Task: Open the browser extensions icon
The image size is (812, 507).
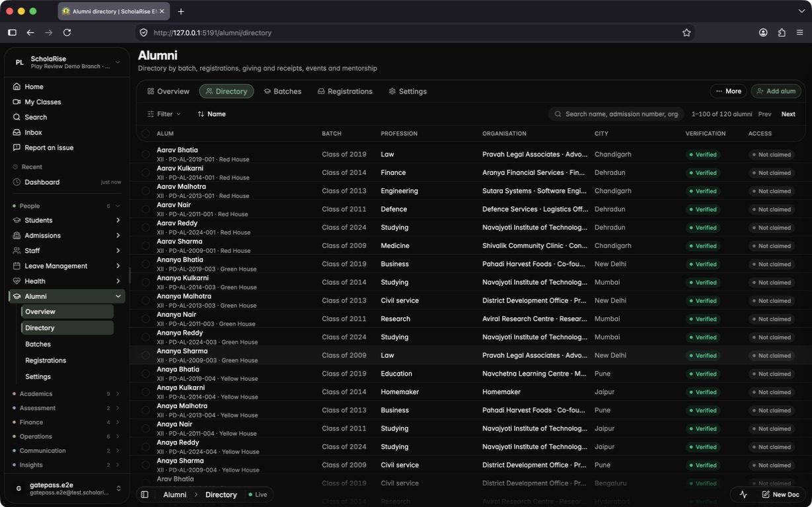Action: [x=782, y=32]
